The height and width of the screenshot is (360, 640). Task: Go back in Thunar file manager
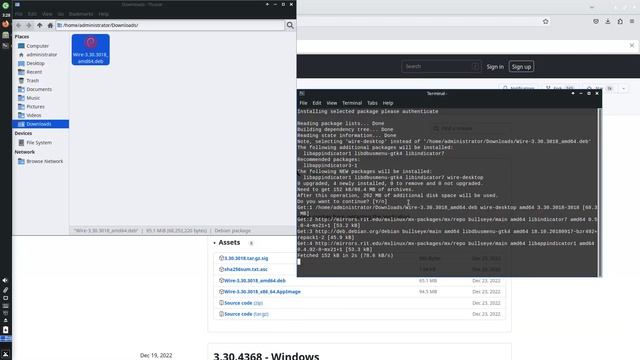[x=18, y=25]
